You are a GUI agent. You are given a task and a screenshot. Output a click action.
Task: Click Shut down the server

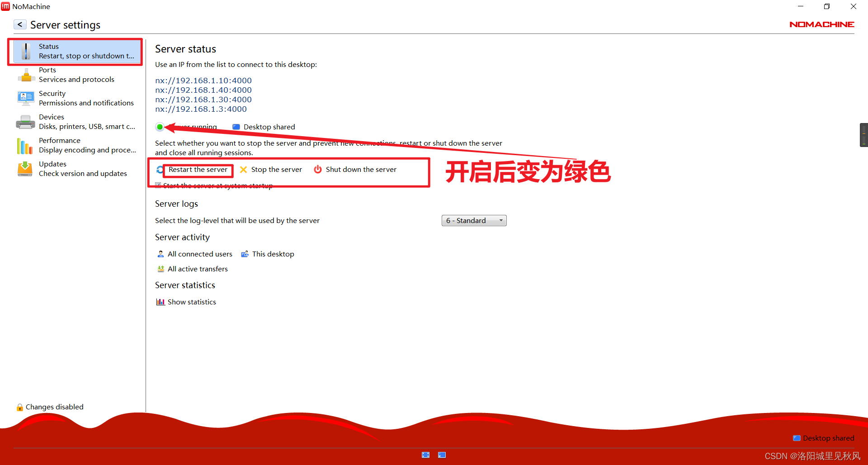(361, 170)
